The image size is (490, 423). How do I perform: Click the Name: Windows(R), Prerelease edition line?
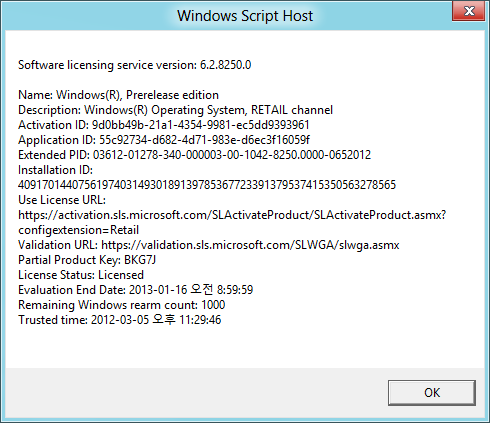[x=118, y=95]
